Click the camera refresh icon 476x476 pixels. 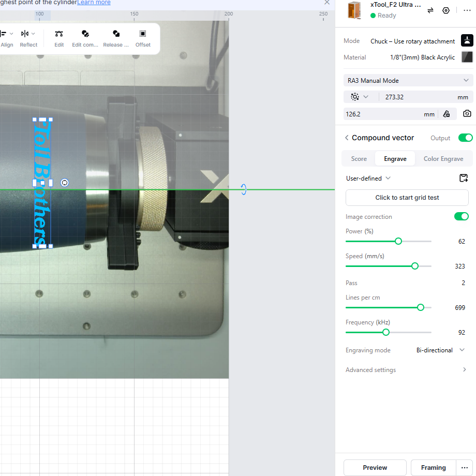467,113
